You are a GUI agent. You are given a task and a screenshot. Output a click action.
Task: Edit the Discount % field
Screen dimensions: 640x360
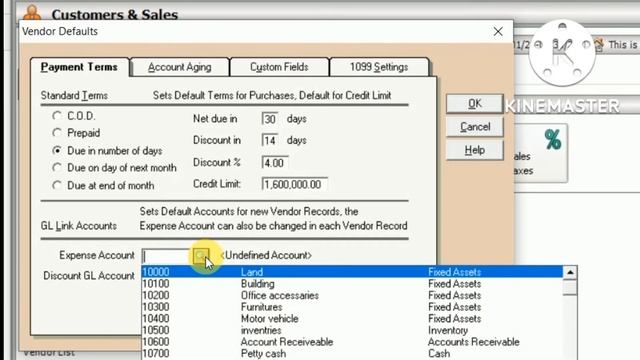point(275,163)
